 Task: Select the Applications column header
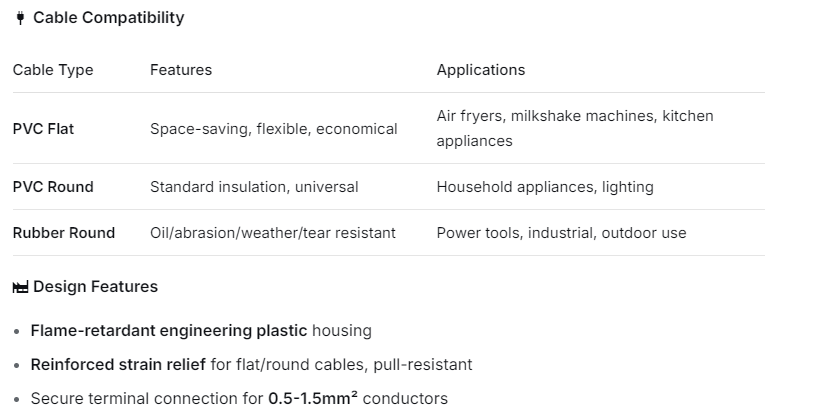click(480, 70)
